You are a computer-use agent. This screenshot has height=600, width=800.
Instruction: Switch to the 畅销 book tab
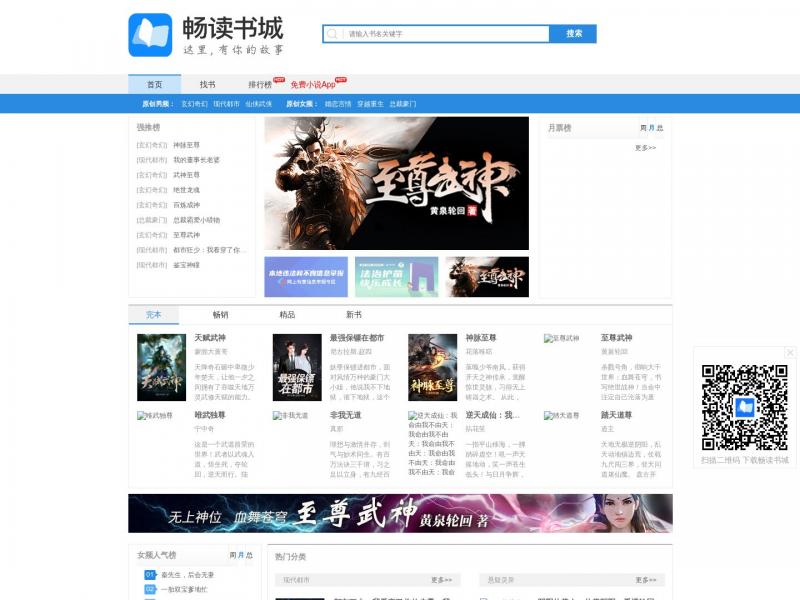point(220,314)
